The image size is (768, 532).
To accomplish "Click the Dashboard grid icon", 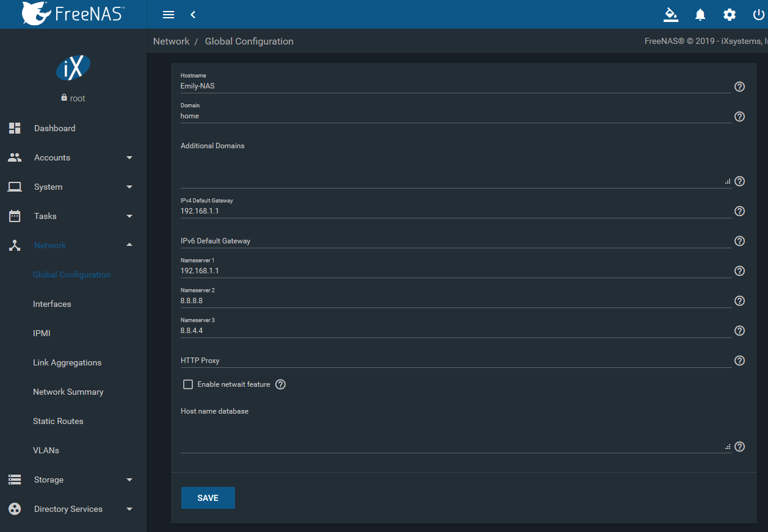I will pos(15,128).
